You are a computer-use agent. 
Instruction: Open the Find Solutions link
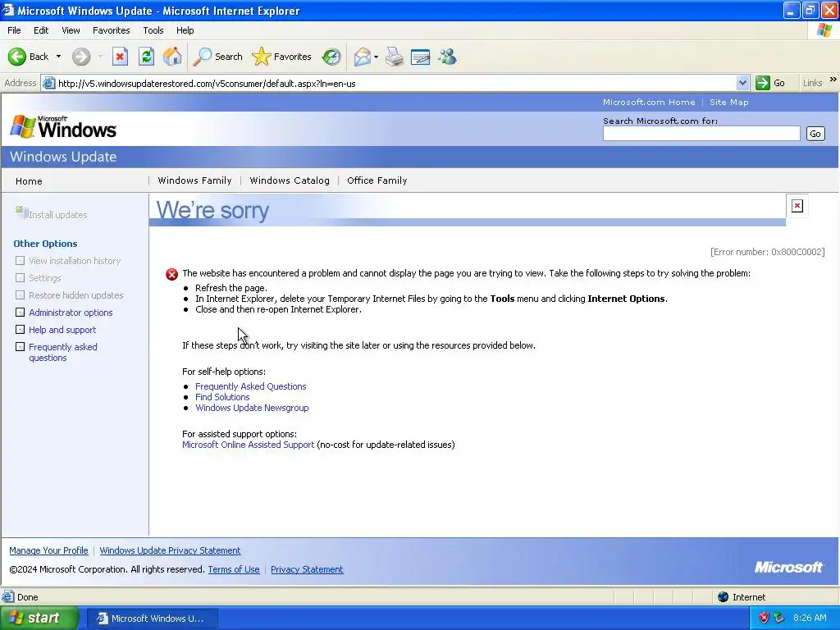click(x=222, y=397)
